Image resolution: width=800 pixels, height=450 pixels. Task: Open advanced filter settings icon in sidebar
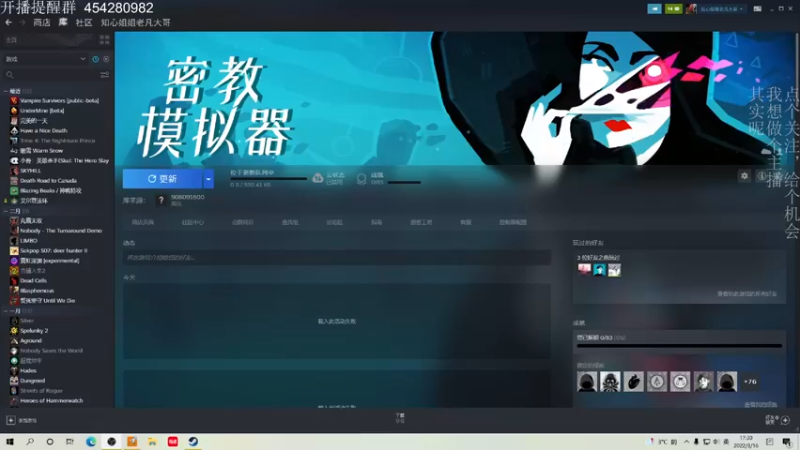point(105,75)
